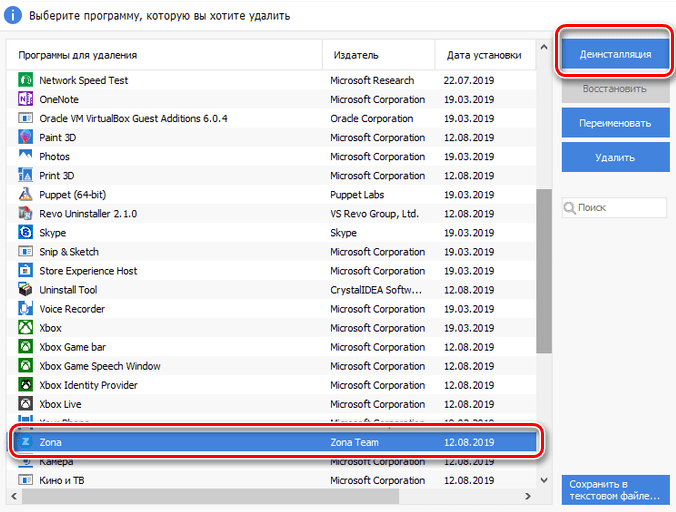
Task: Select the Paint 3D icon
Action: pyautogui.click(x=25, y=137)
